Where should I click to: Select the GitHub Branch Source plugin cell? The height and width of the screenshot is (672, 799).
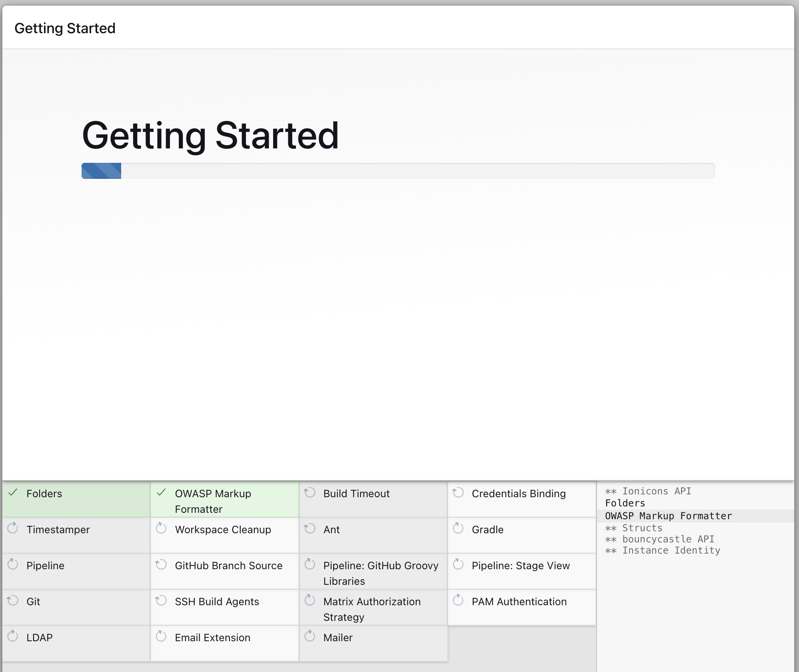tap(228, 566)
